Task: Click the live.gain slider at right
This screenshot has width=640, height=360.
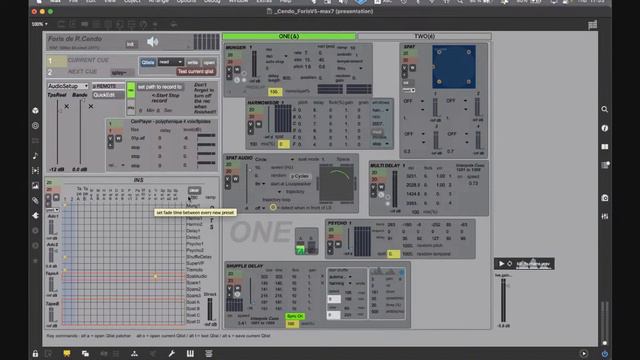Action: pyautogui.click(x=503, y=300)
